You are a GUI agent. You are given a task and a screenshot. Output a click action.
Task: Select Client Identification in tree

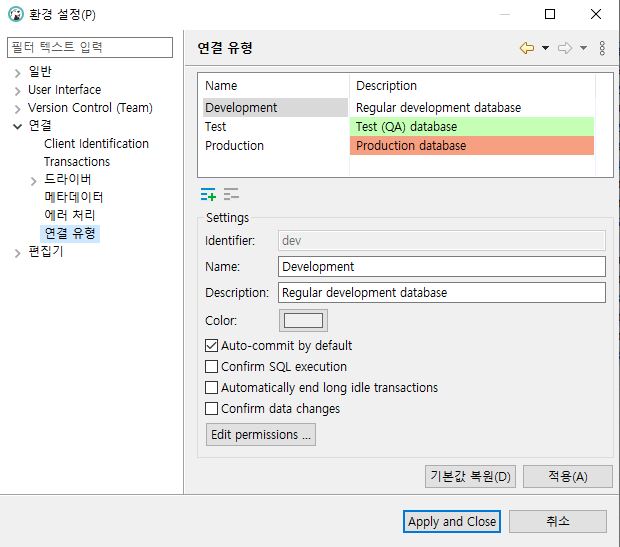click(96, 144)
